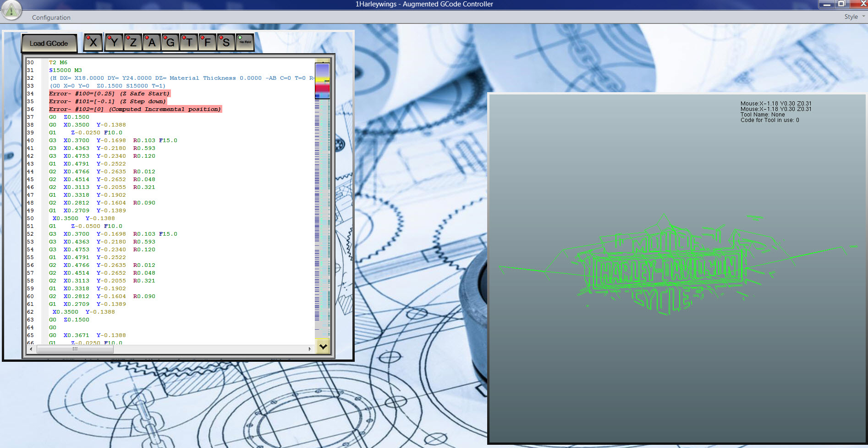
Task: Click the horizontal scrollbar left arrow
Action: pyautogui.click(x=31, y=349)
